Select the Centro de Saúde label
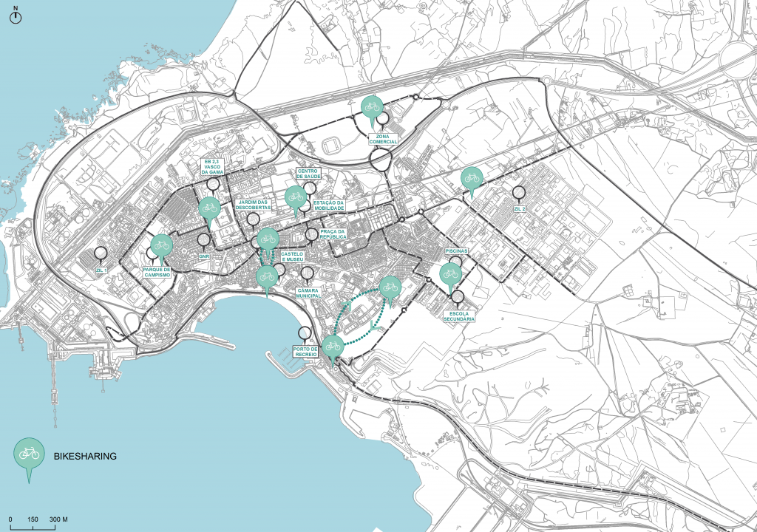Viewport: 757px width, 532px height. [308, 174]
